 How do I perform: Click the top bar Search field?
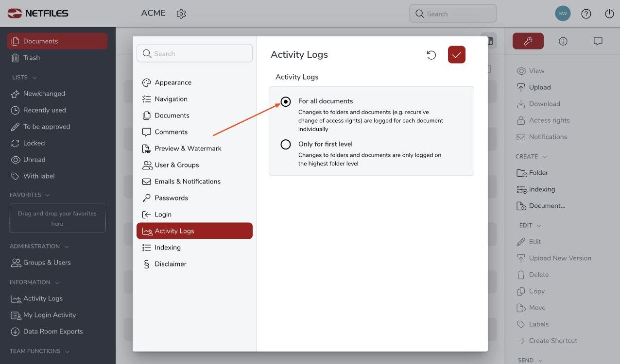click(453, 14)
